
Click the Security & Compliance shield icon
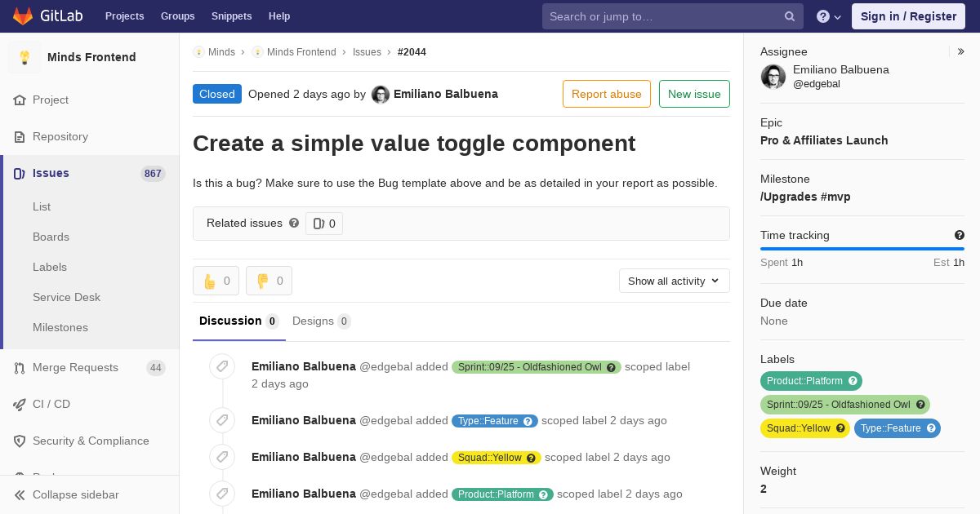tap(20, 441)
